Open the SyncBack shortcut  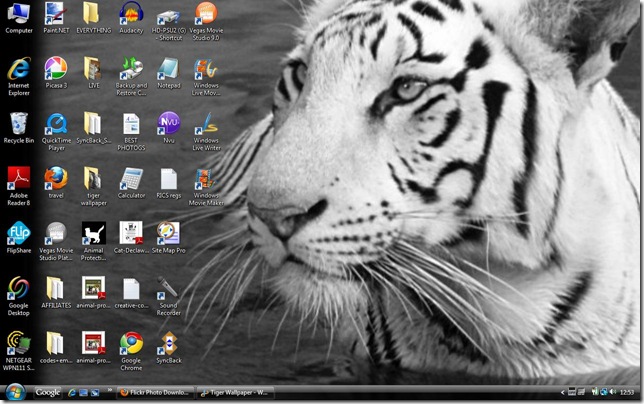168,348
